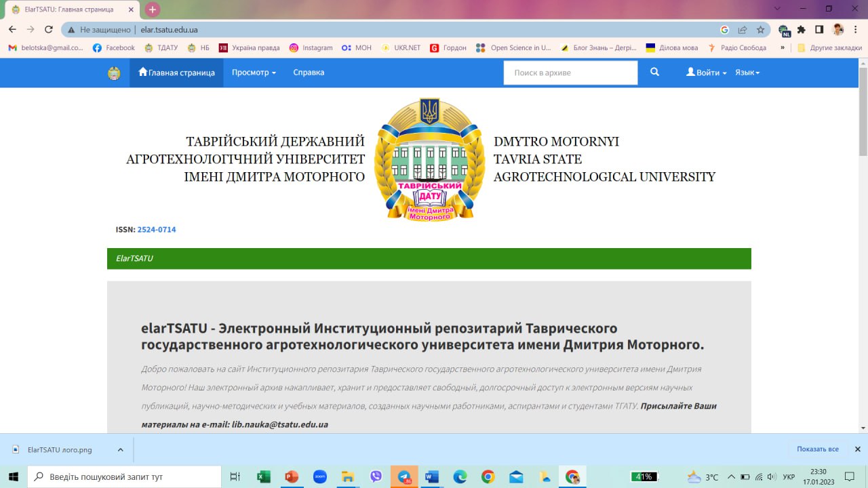Click the Windows taskbar search box

pos(124,476)
